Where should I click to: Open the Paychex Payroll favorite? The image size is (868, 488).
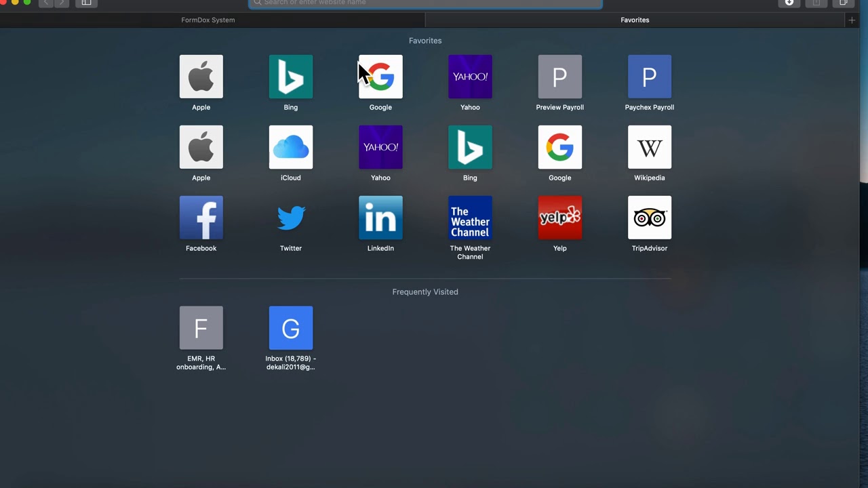[649, 77]
